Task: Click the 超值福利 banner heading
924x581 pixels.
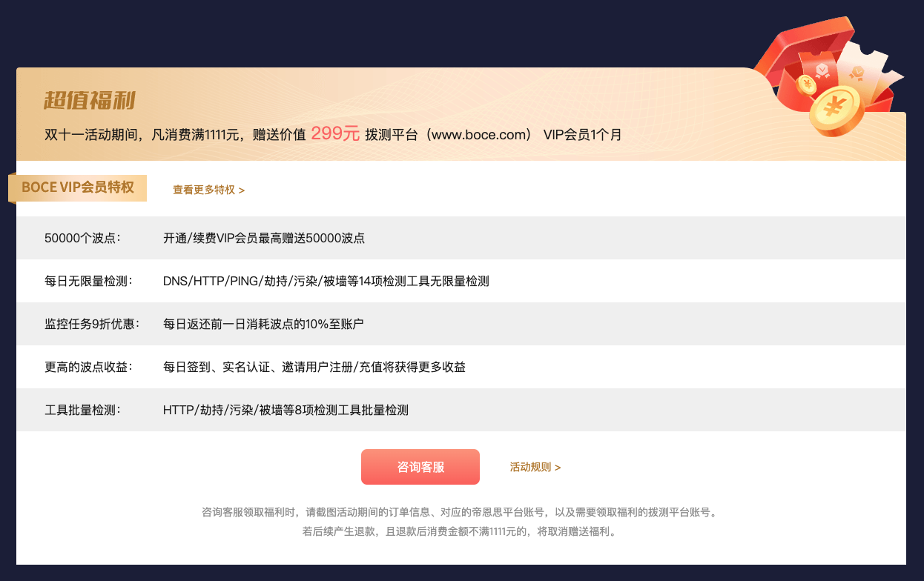Action: [x=89, y=100]
